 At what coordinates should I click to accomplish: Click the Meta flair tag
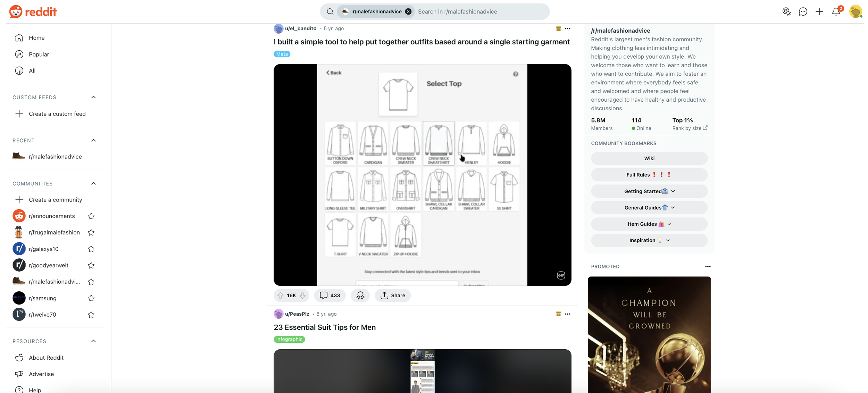point(282,54)
